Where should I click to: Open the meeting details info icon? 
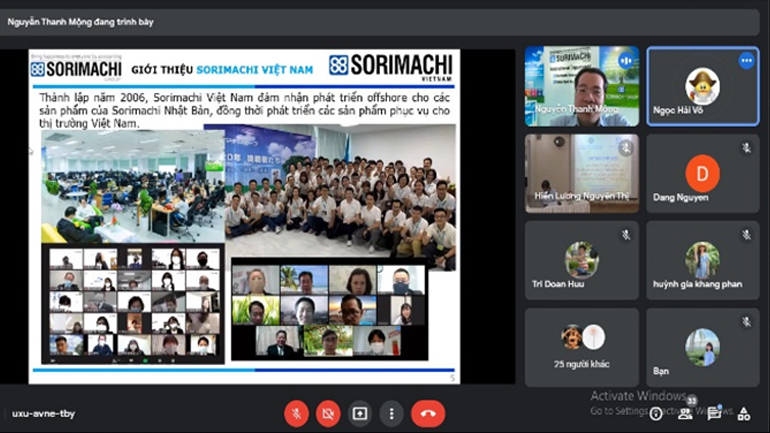pos(657,413)
